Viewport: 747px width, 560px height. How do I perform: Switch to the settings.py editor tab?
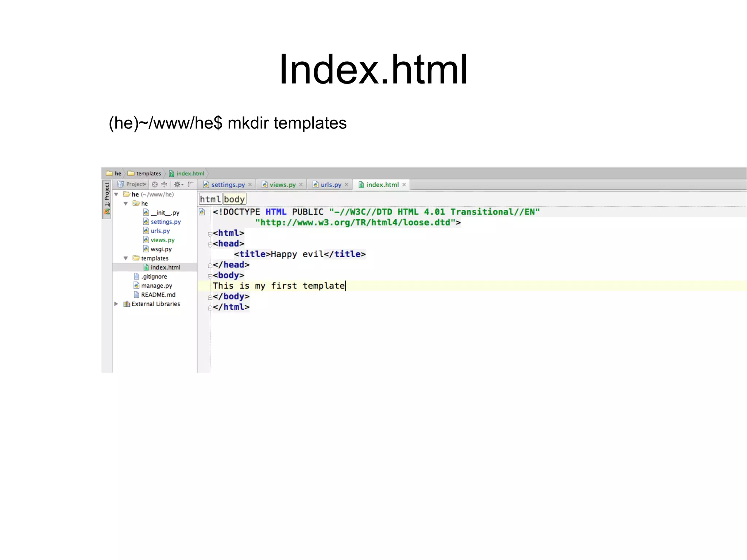click(x=227, y=185)
